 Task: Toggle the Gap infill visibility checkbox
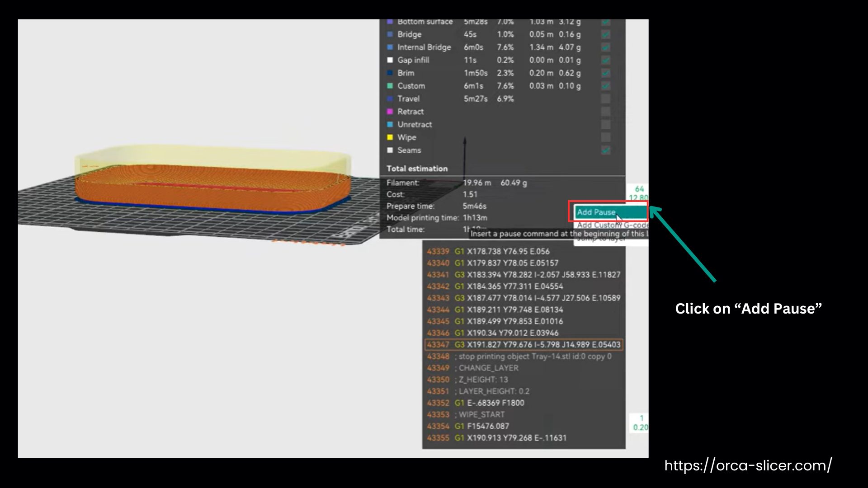tap(606, 60)
